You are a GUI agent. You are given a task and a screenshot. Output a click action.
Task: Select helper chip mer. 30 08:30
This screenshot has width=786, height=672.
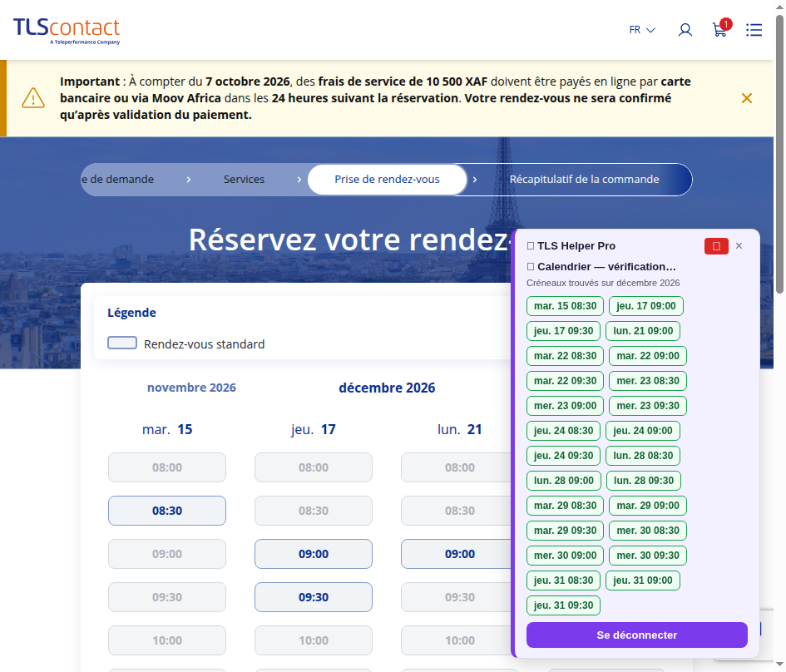(648, 530)
